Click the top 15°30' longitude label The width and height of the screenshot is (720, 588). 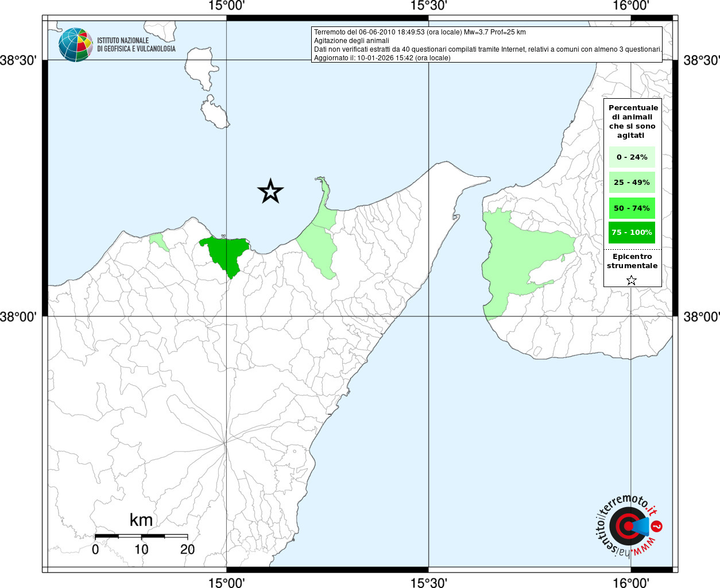click(x=428, y=6)
